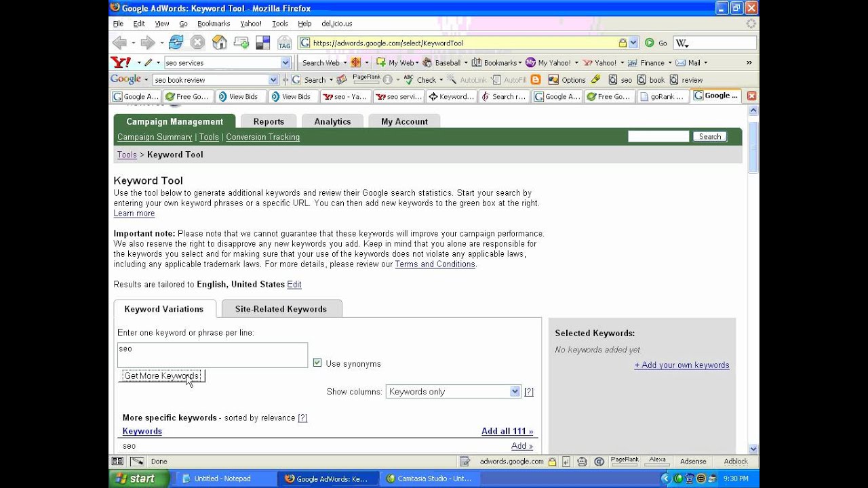Click the Yahoo! logo on toolbar
Screen dimensions: 868x488
pyautogui.click(x=121, y=62)
